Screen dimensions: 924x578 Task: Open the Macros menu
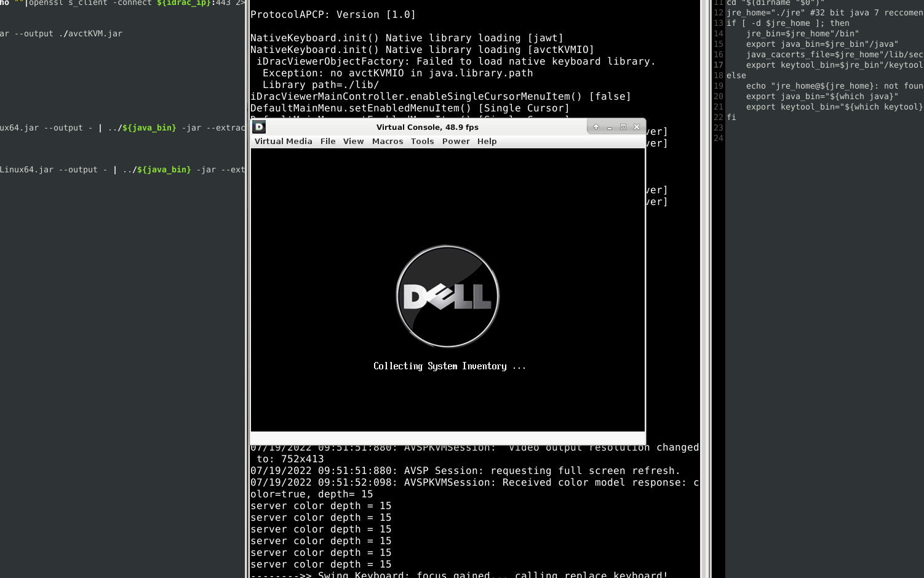click(x=387, y=141)
